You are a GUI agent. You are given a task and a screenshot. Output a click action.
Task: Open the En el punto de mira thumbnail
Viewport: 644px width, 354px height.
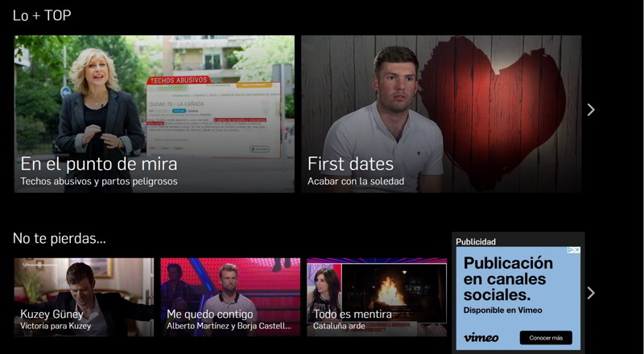click(155, 97)
